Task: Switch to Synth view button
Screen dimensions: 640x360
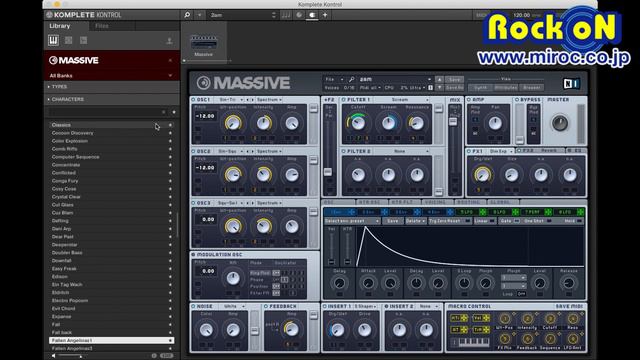Action: (x=480, y=87)
